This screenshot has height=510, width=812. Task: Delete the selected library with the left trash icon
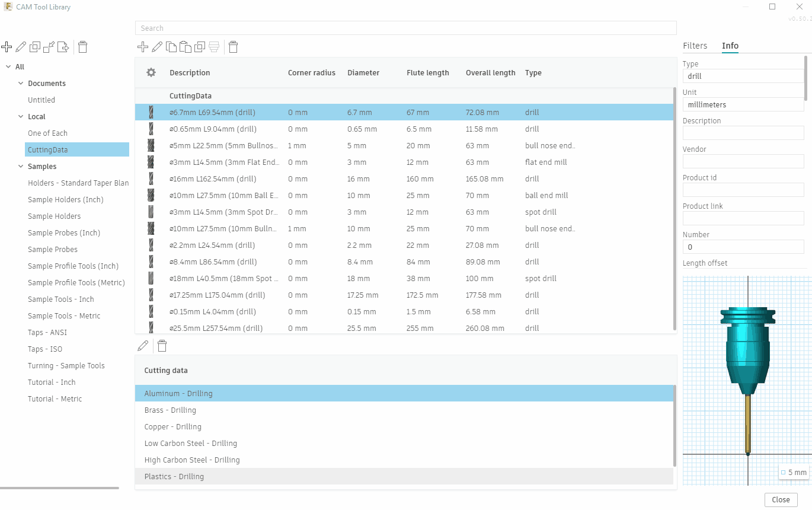click(x=83, y=47)
